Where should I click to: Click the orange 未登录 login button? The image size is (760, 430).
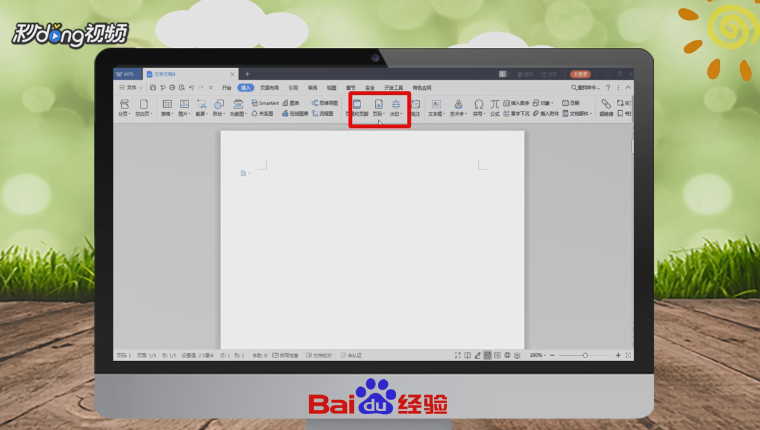[x=580, y=74]
